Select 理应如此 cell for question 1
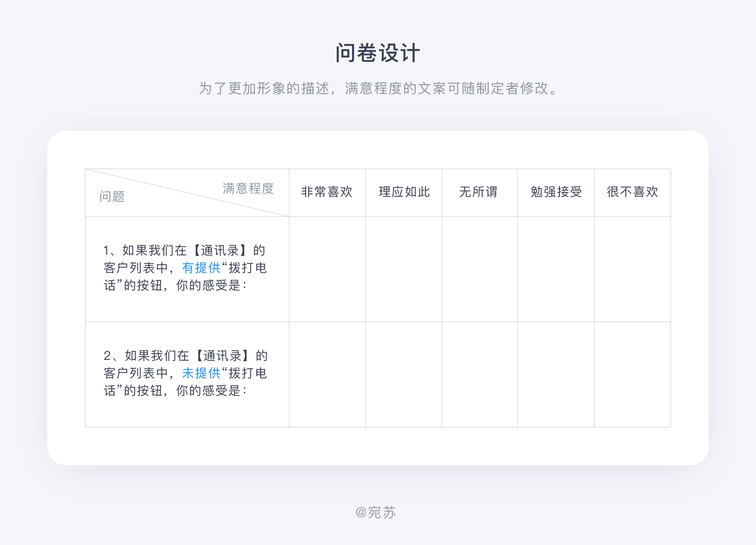Image resolution: width=756 pixels, height=545 pixels. click(x=404, y=269)
